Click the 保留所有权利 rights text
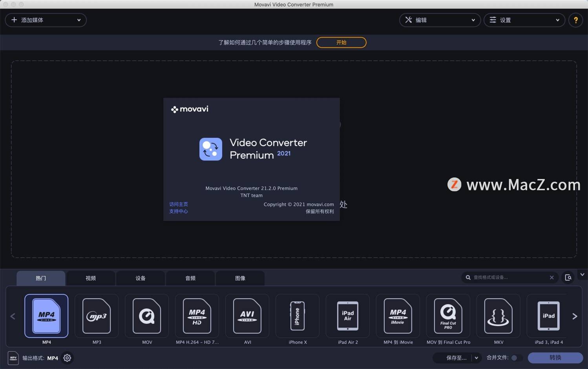Viewport: 588px width, 369px height. point(320,212)
